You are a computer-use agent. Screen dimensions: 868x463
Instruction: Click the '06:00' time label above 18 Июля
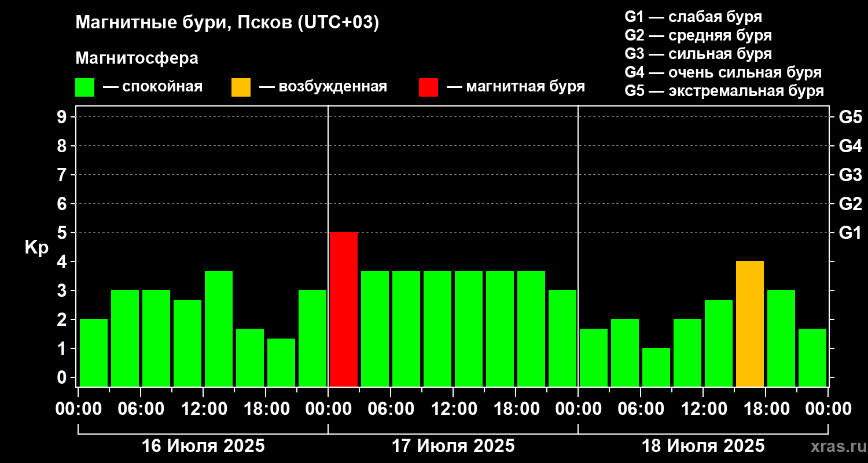[641, 409]
